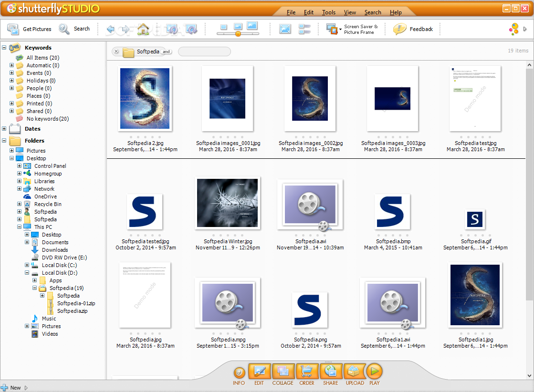Click the Get Pictures toolbar icon
Image resolution: width=534 pixels, height=392 pixels.
pos(13,29)
